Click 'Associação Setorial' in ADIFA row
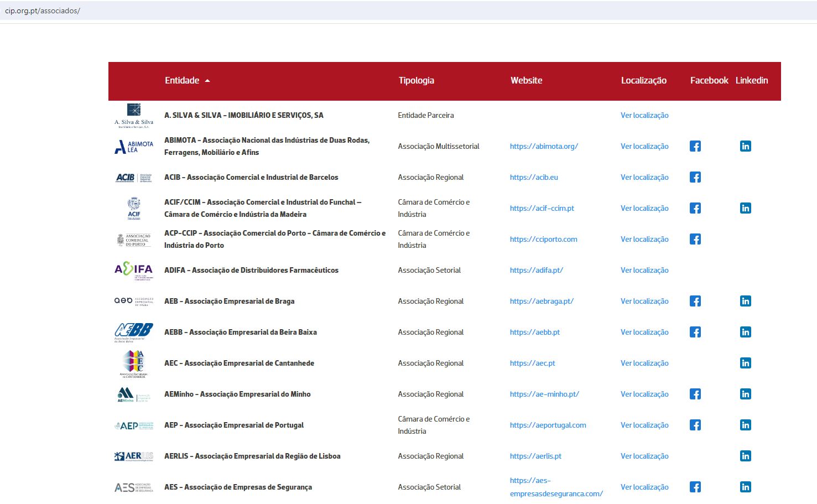817x504 pixels. click(x=429, y=270)
